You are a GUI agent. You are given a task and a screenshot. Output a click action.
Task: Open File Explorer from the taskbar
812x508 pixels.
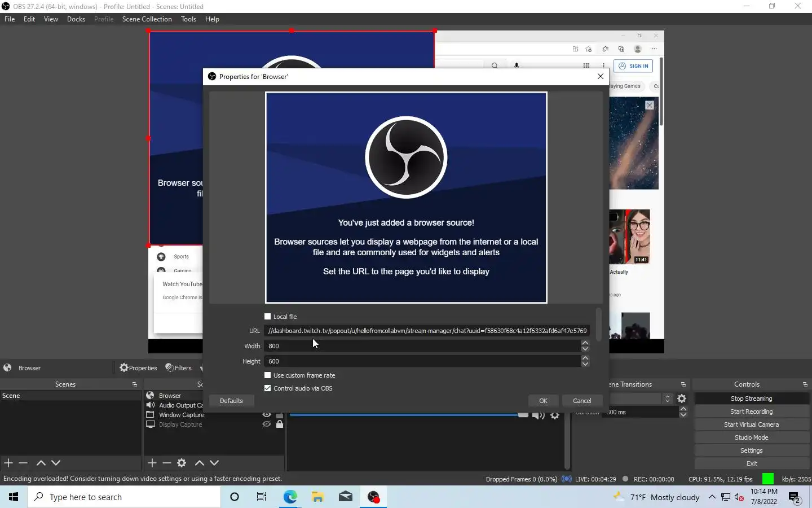[318, 497]
